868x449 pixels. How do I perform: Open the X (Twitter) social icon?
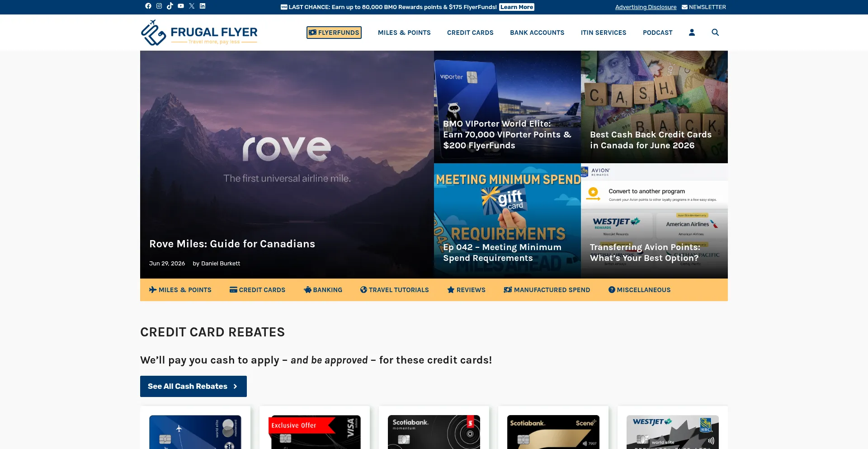(192, 6)
